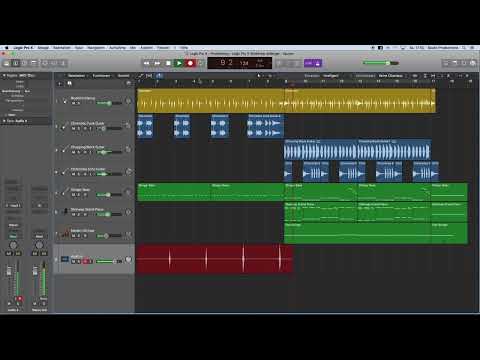Image resolution: width=480 pixels, height=360 pixels.
Task: Click pan knob of Steinway Grand Piano track
Action: tap(128, 212)
